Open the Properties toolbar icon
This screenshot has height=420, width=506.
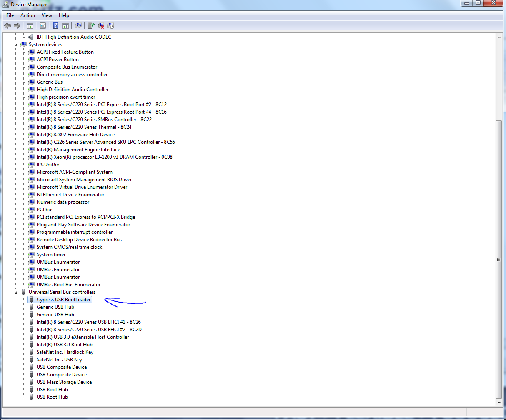click(x=43, y=26)
